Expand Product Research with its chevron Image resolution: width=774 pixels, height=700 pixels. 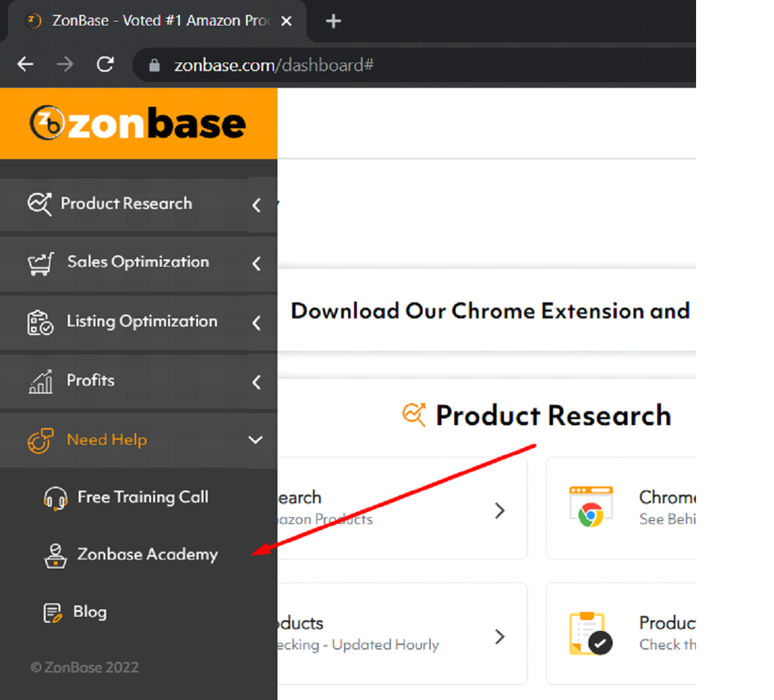coord(256,205)
